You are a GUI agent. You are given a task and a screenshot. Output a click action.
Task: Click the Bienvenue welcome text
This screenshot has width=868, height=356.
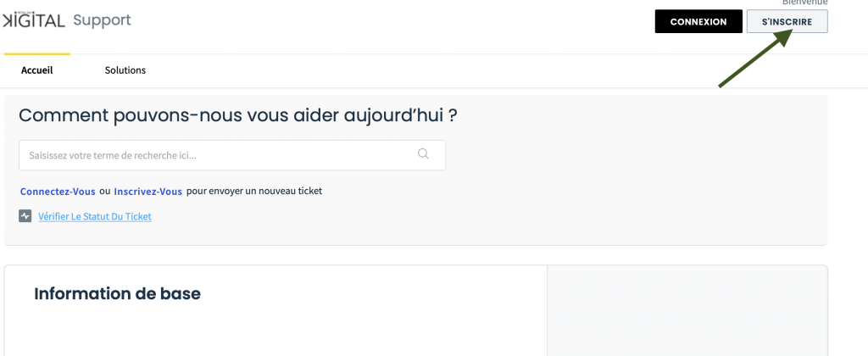pyautogui.click(x=804, y=3)
